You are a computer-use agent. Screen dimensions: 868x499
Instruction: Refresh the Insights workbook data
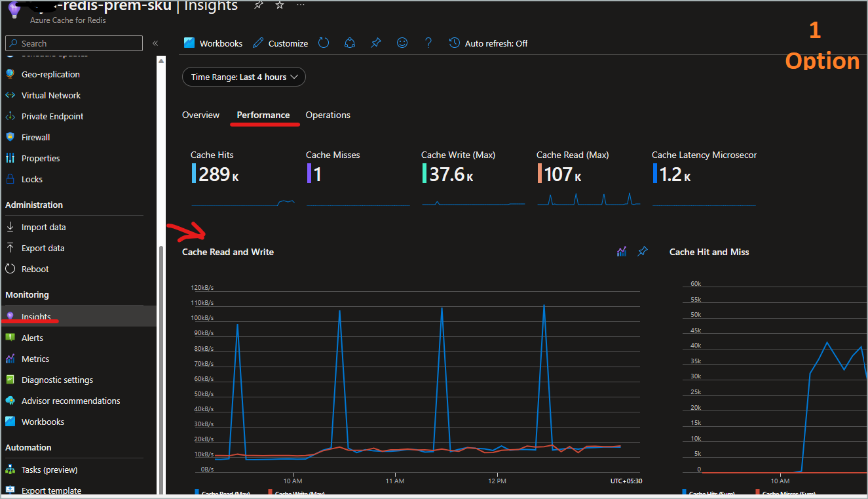click(323, 43)
